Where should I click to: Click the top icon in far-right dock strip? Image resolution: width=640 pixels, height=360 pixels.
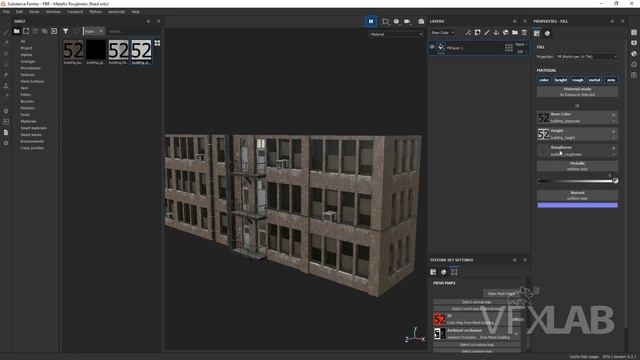coord(634,32)
